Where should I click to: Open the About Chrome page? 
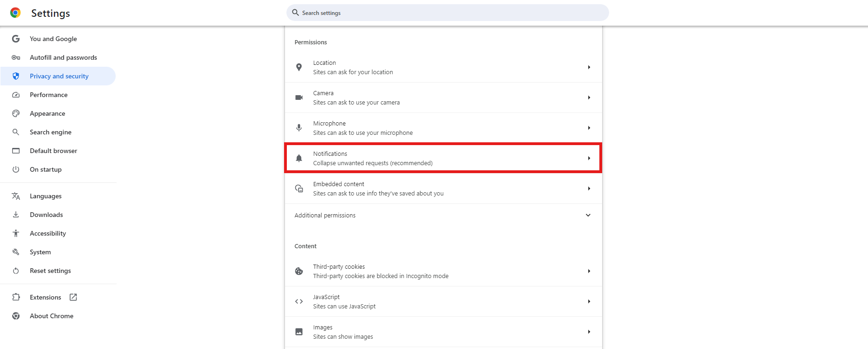[x=51, y=316]
